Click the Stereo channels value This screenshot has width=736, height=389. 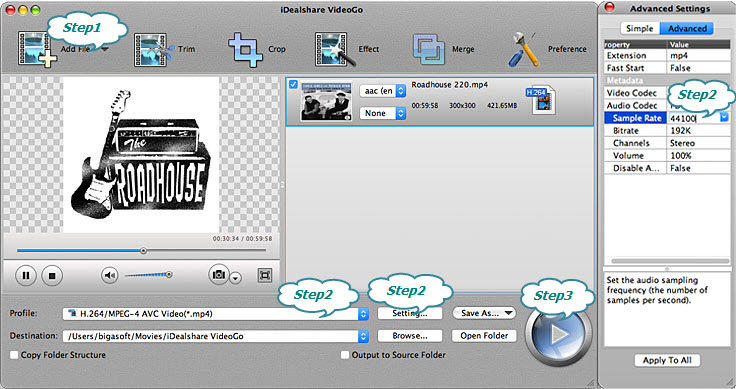click(682, 143)
